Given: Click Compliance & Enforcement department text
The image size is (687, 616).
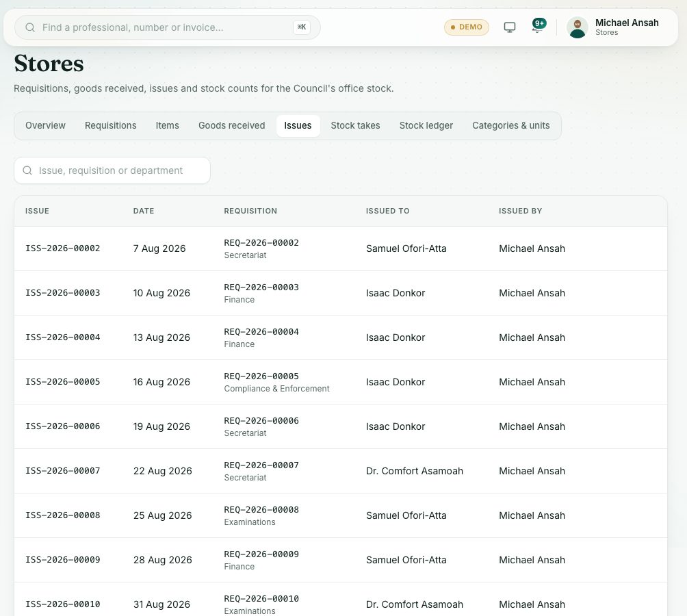Looking at the screenshot, I should point(276,389).
